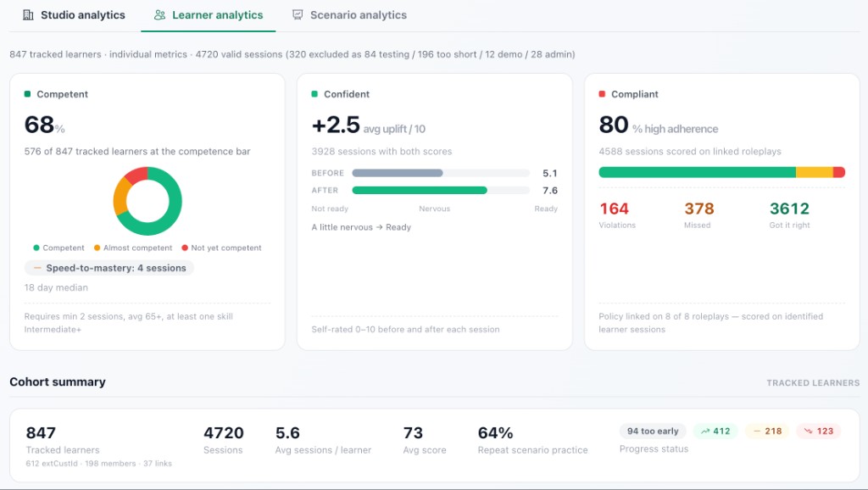Image resolution: width=868 pixels, height=490 pixels.
Task: Click the Studio analytics building icon
Action: 28,15
